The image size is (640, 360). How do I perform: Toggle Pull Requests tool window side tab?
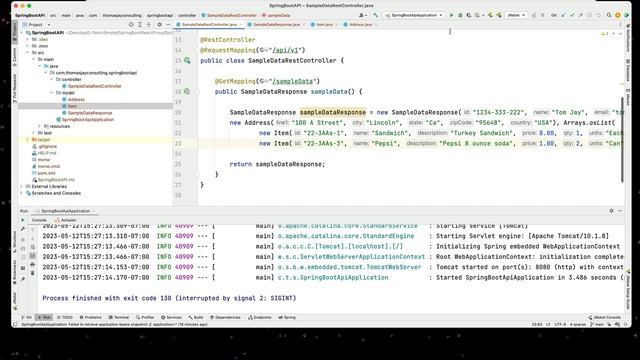tap(15, 88)
